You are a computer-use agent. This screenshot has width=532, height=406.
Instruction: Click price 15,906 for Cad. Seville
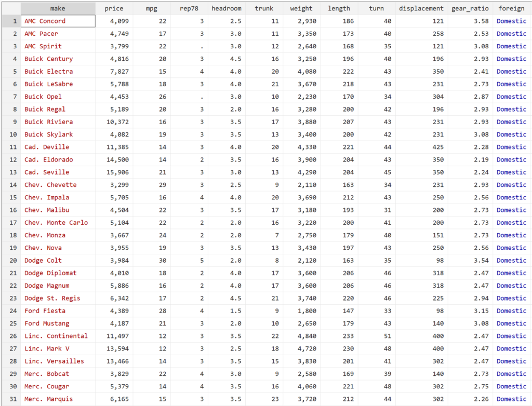coord(114,172)
